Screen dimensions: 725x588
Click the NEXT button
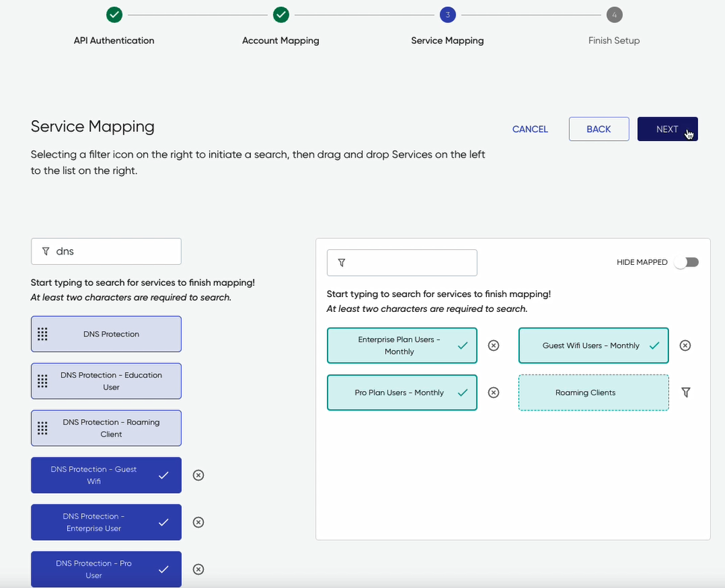coord(668,128)
